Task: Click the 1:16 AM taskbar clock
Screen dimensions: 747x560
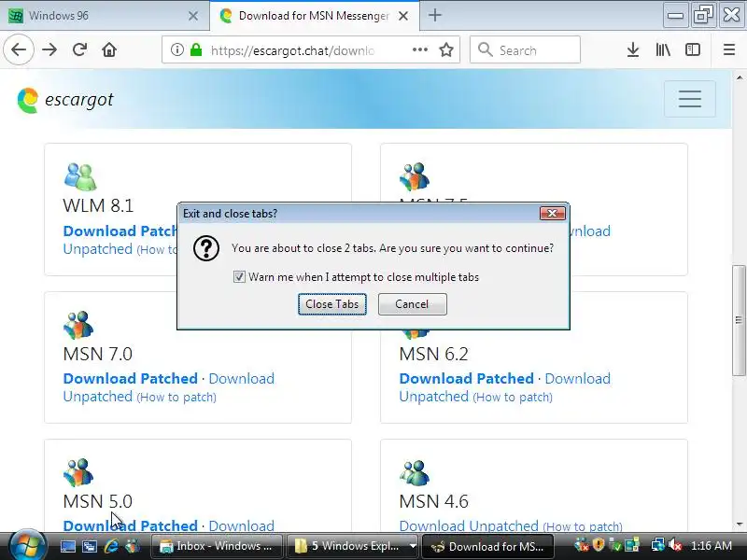Action: click(712, 546)
